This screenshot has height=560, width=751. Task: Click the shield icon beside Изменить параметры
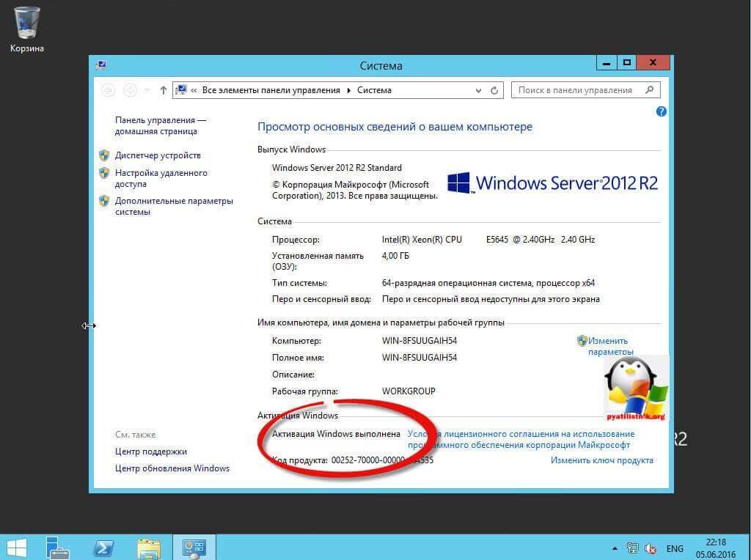pyautogui.click(x=582, y=340)
